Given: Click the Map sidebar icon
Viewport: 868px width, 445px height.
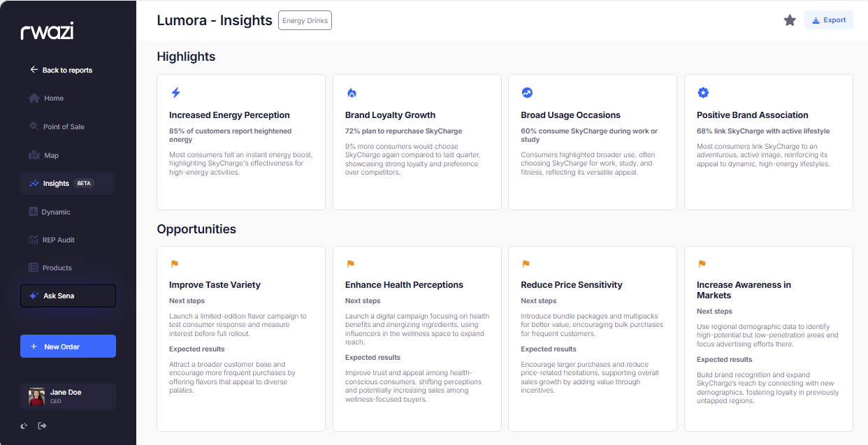Looking at the screenshot, I should tap(34, 155).
